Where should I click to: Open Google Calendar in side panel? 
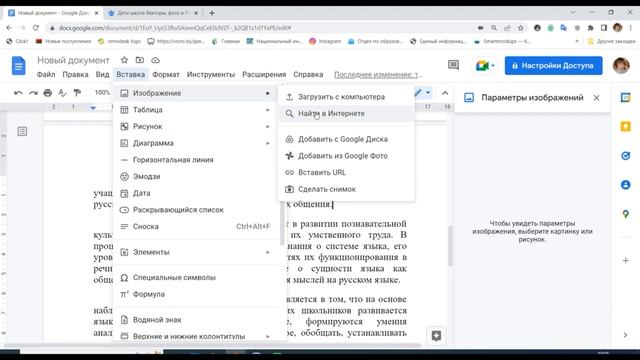(625, 98)
